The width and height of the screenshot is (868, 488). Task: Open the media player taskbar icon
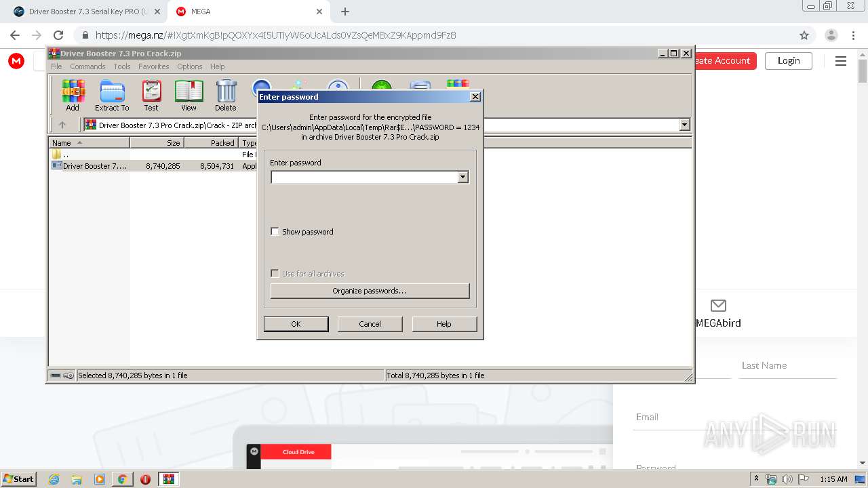click(100, 479)
